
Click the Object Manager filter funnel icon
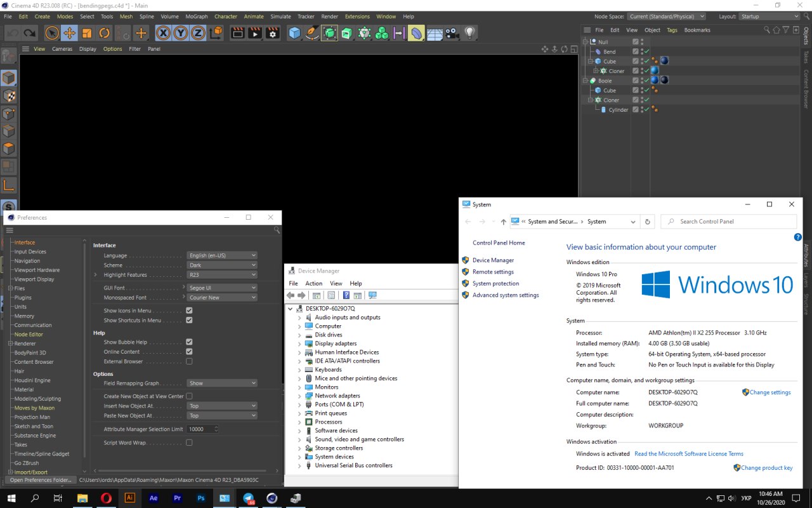pos(786,30)
